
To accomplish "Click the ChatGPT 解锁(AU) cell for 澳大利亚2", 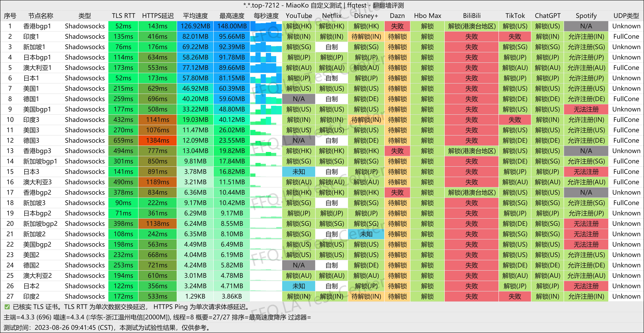I will coord(547,275).
